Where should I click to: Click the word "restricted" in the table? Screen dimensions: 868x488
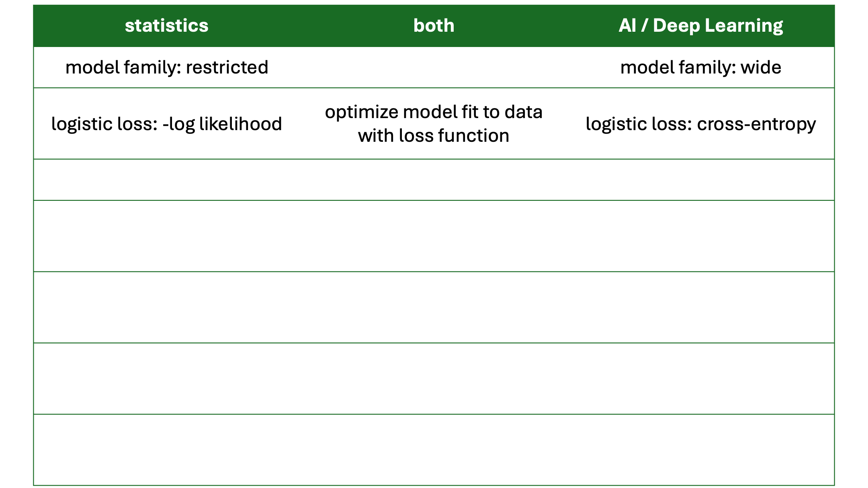coord(227,67)
